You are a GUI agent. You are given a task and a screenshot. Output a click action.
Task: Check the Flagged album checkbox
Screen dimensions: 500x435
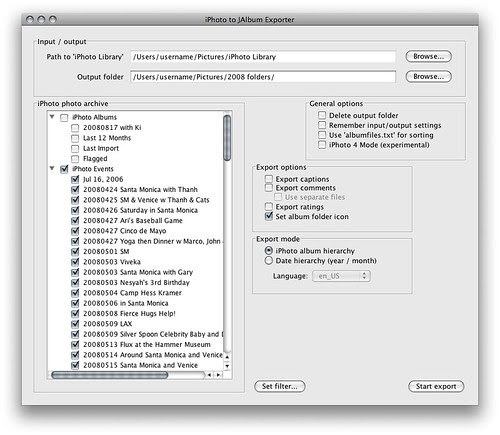coord(75,159)
